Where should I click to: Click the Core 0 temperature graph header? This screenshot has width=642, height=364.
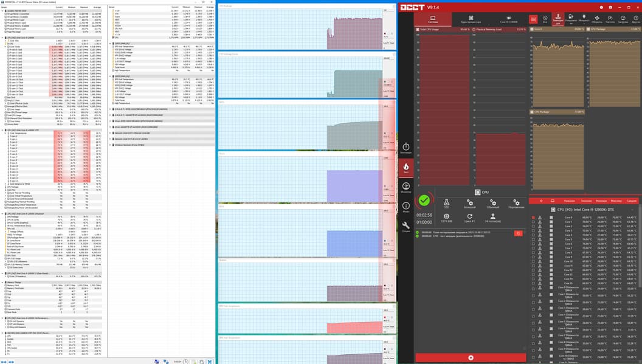[557, 29]
